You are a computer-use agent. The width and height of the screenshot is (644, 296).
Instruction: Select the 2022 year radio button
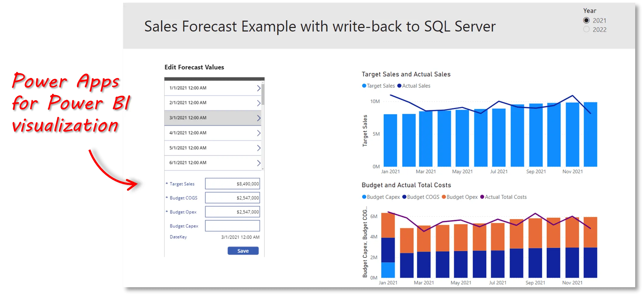click(586, 29)
